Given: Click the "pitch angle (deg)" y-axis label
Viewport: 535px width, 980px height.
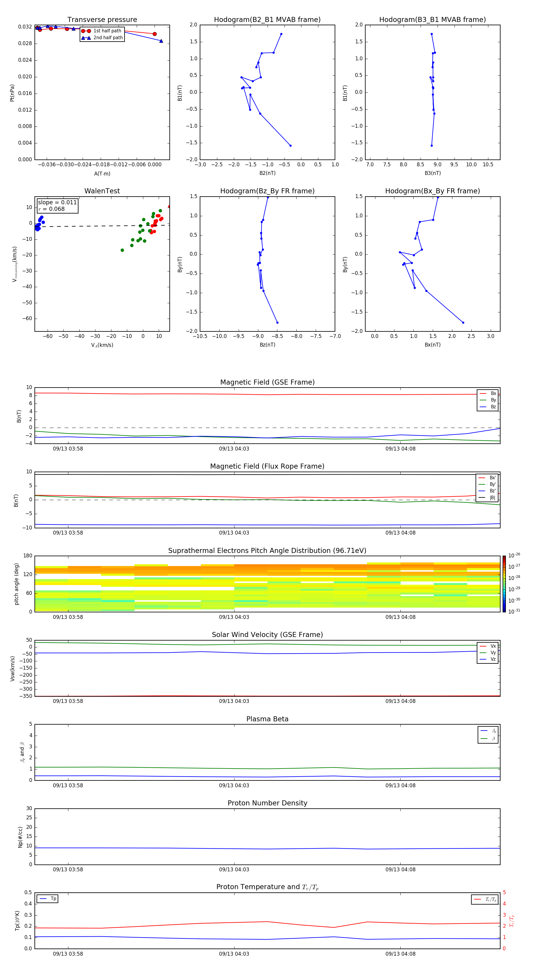Looking at the screenshot, I should (x=16, y=584).
